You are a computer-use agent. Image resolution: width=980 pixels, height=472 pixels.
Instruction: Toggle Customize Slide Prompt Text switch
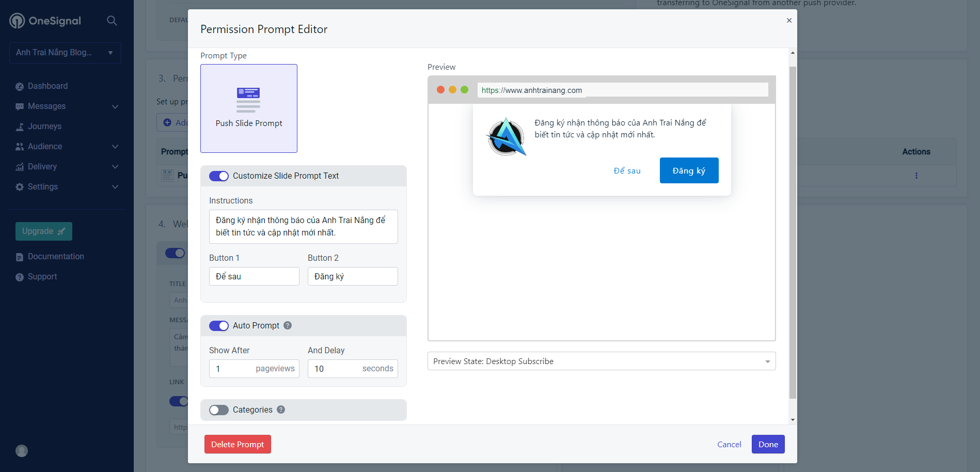click(x=219, y=176)
